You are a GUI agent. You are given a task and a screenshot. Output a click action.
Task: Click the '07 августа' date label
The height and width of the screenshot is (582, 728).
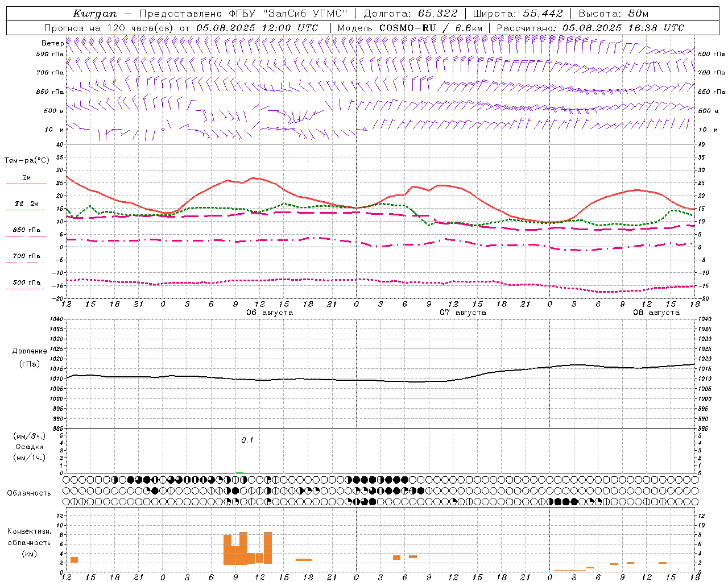point(462,313)
